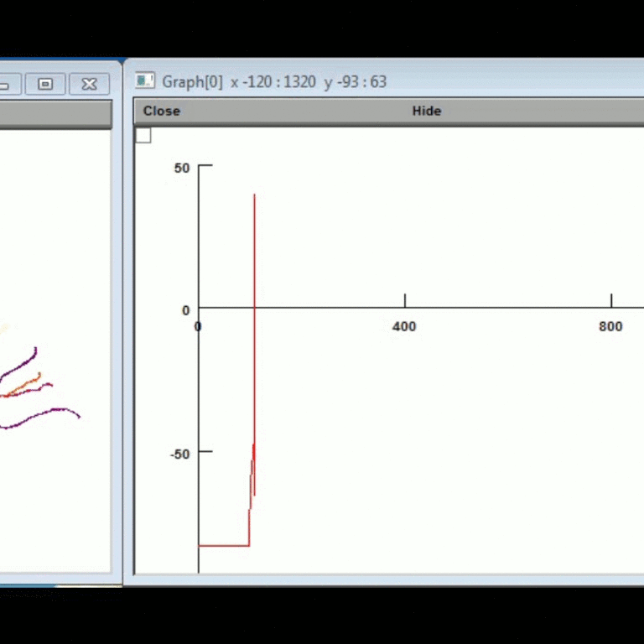Click the Graph[0] window title icon
Viewport: 644px width, 644px height.
click(x=146, y=80)
